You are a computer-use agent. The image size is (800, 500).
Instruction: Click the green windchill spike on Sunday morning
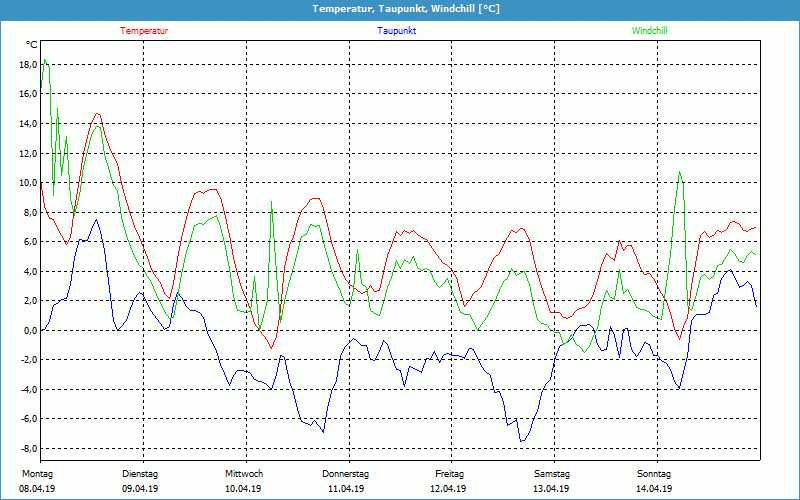(679, 172)
